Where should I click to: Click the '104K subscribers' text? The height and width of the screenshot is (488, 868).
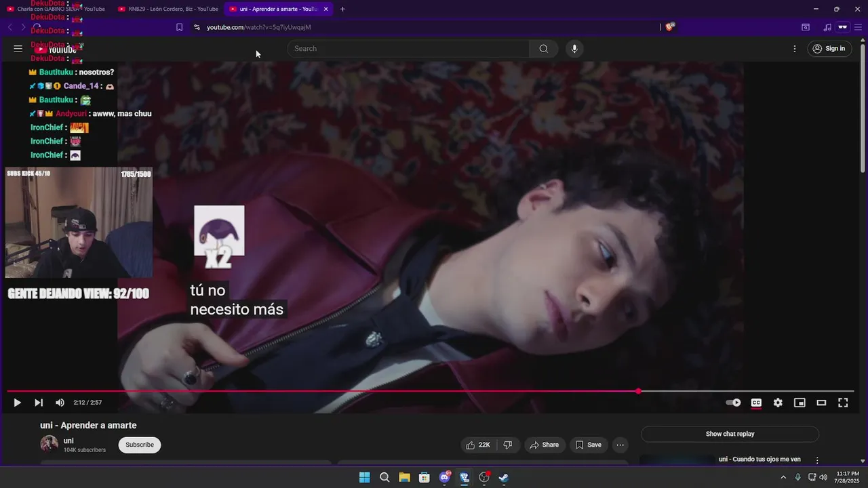point(85,450)
